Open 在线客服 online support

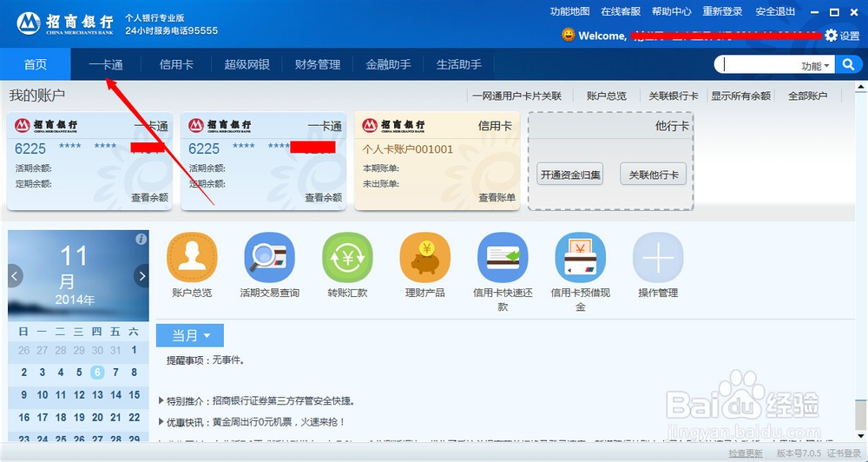tap(621, 11)
